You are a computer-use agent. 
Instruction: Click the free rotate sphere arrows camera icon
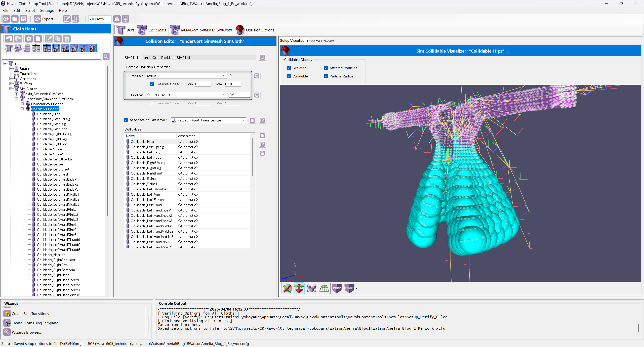point(287,288)
